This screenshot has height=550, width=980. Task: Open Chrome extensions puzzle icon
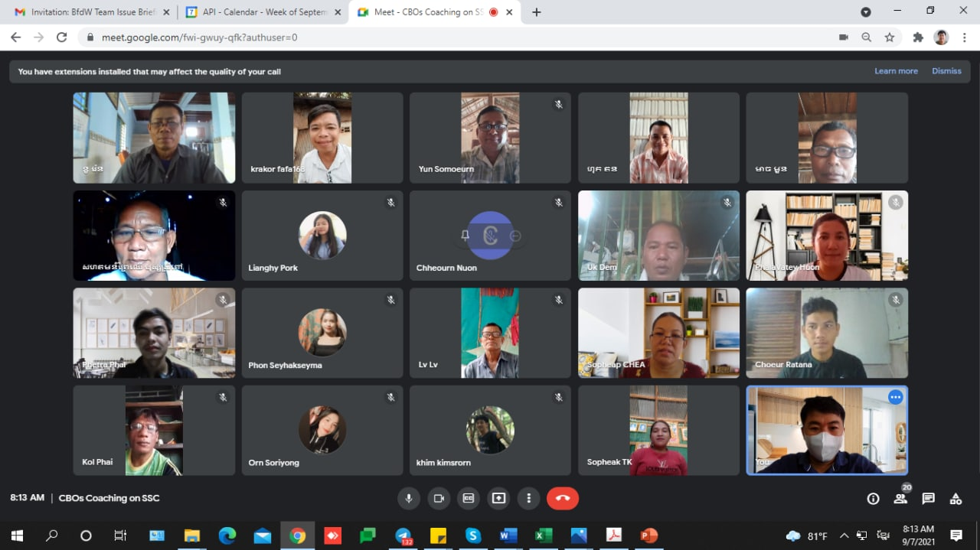(x=918, y=37)
